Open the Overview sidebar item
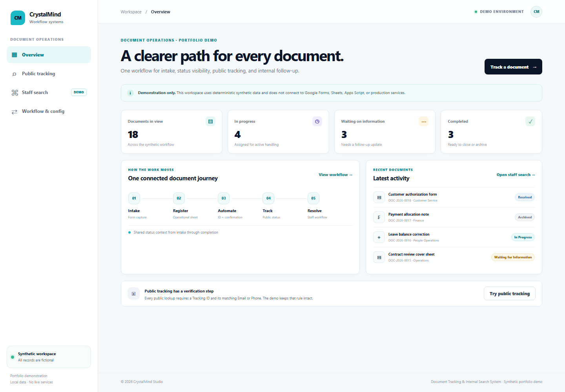The height and width of the screenshot is (392, 565). [49, 55]
